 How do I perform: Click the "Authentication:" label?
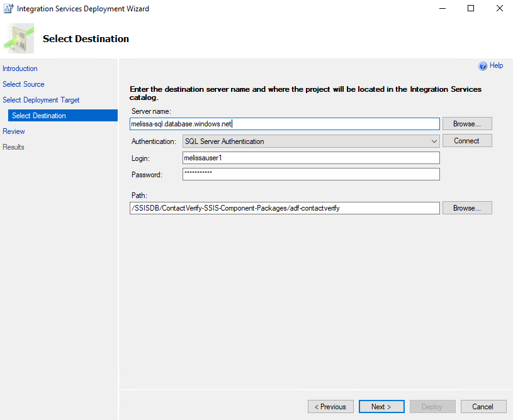[x=154, y=141]
